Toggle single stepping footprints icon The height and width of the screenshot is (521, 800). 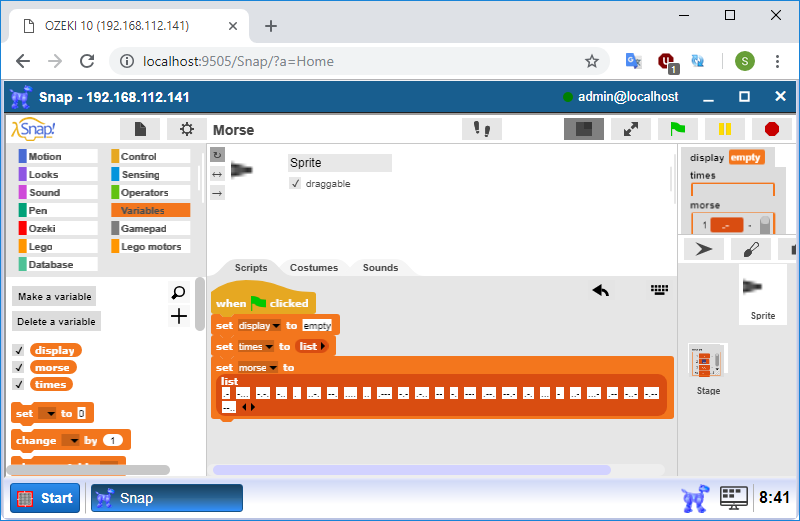tap(482, 129)
